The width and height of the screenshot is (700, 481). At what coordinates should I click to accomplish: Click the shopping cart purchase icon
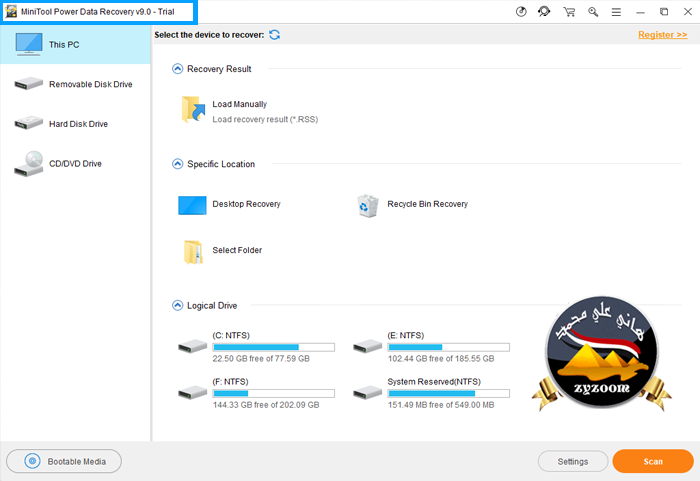point(569,12)
